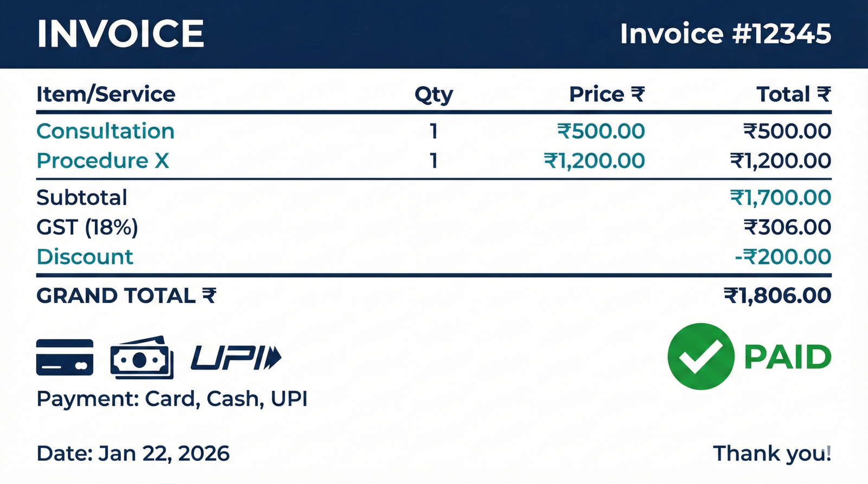The width and height of the screenshot is (868, 484).
Task: Click the -₹200.00 discount amount
Action: point(783,257)
